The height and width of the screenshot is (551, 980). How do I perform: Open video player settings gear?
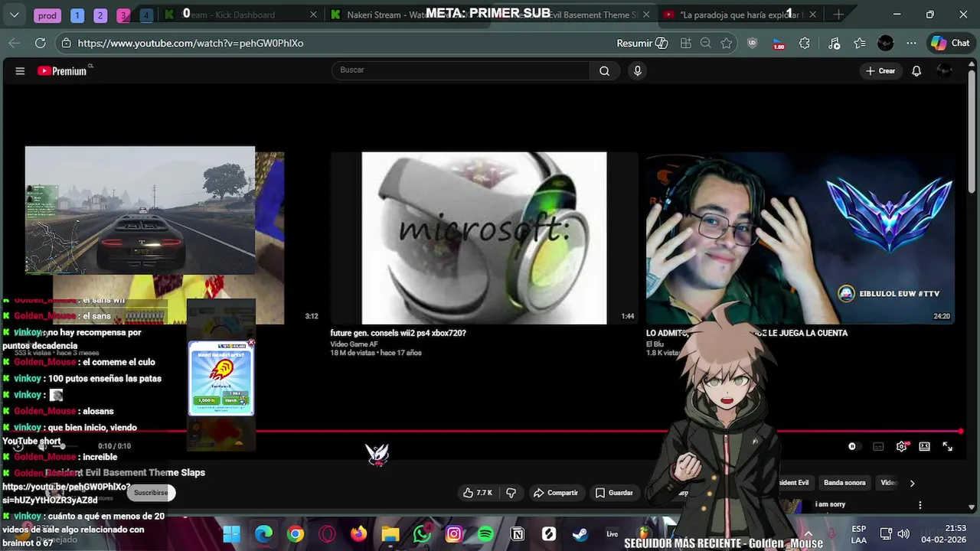[901, 446]
